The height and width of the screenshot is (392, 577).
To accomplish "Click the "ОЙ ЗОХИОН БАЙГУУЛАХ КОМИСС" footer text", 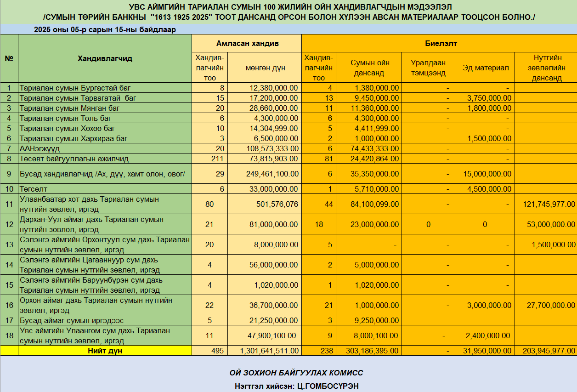I will [x=296, y=373].
